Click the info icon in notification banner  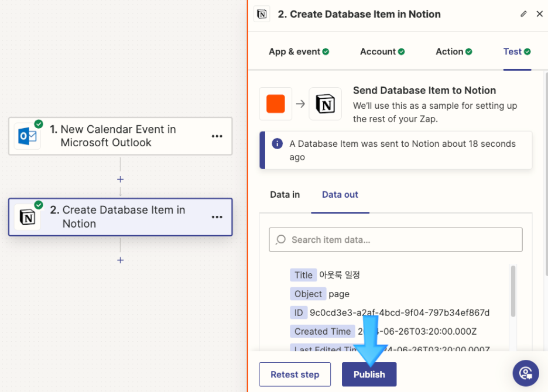point(277,143)
